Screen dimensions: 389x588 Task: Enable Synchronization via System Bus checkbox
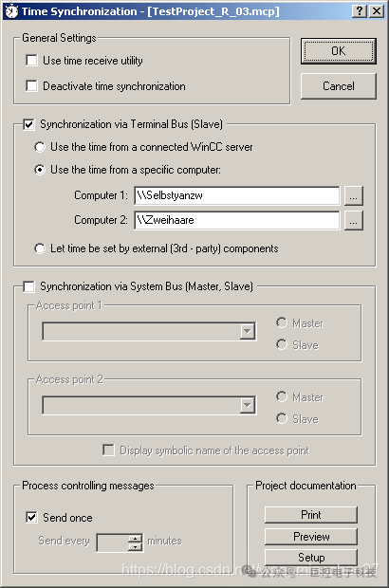28,286
